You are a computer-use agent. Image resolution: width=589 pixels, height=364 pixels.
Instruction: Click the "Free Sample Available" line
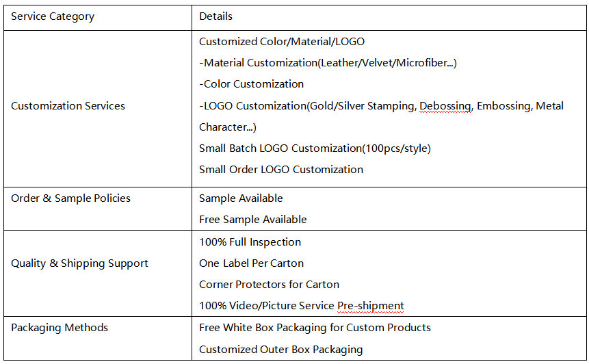[x=252, y=220]
